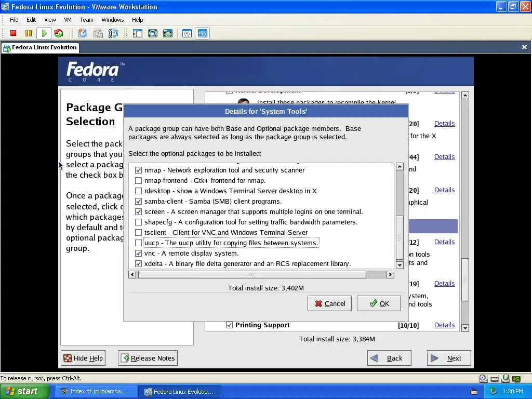Open the Edit menu
Image resolution: width=532 pixels, height=399 pixels.
(31, 20)
